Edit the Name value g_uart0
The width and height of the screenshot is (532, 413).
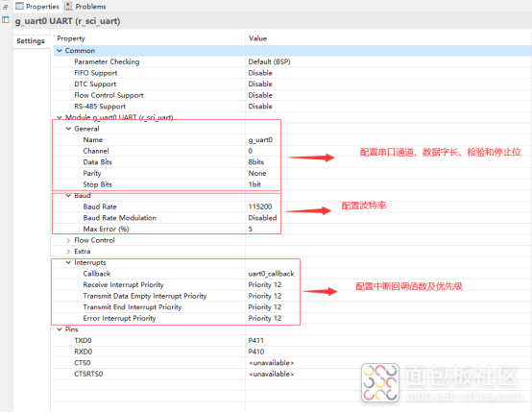click(x=260, y=140)
